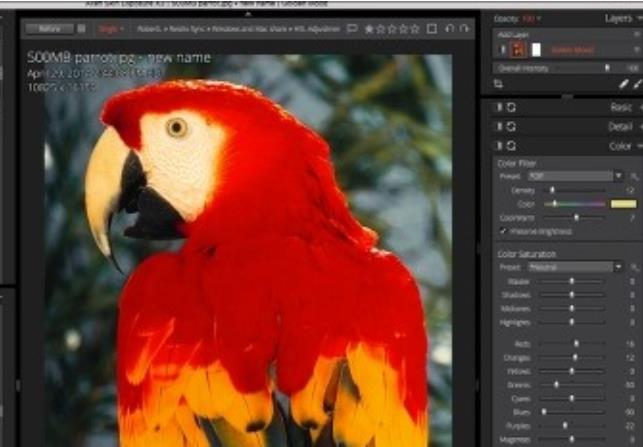Open the yellow color filter swatch
This screenshot has width=643, height=447.
click(623, 204)
